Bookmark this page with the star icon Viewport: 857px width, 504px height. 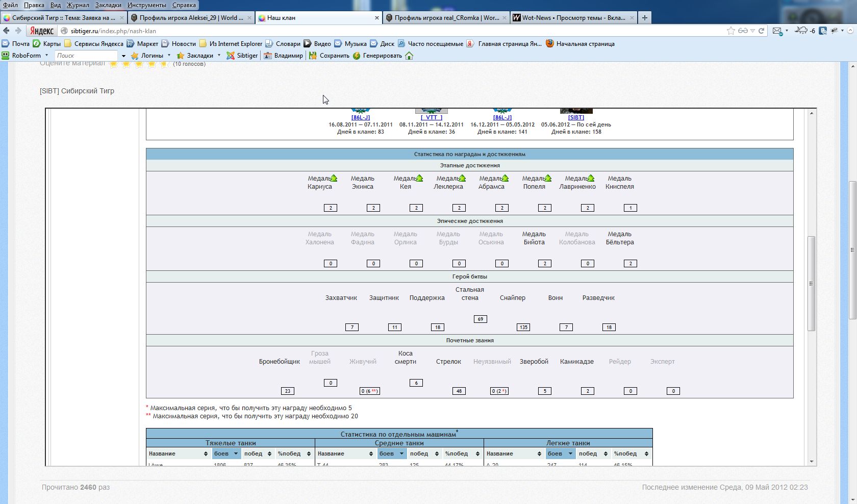coord(730,31)
